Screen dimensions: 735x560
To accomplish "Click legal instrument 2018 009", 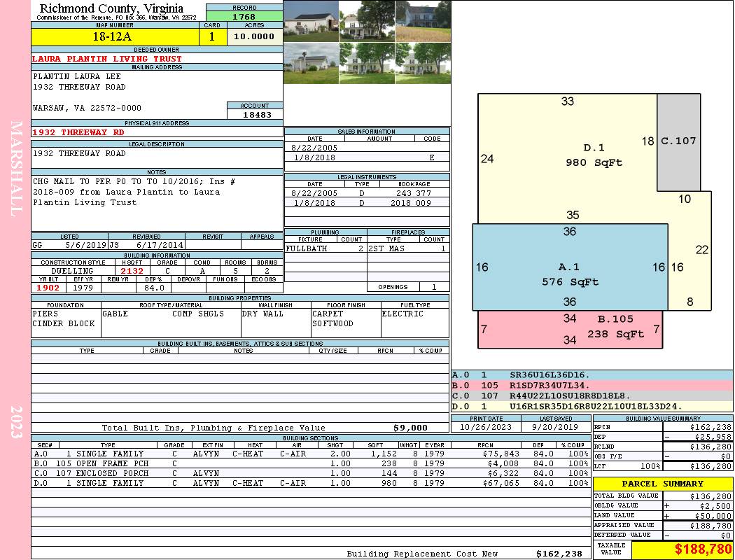I will (x=411, y=203).
